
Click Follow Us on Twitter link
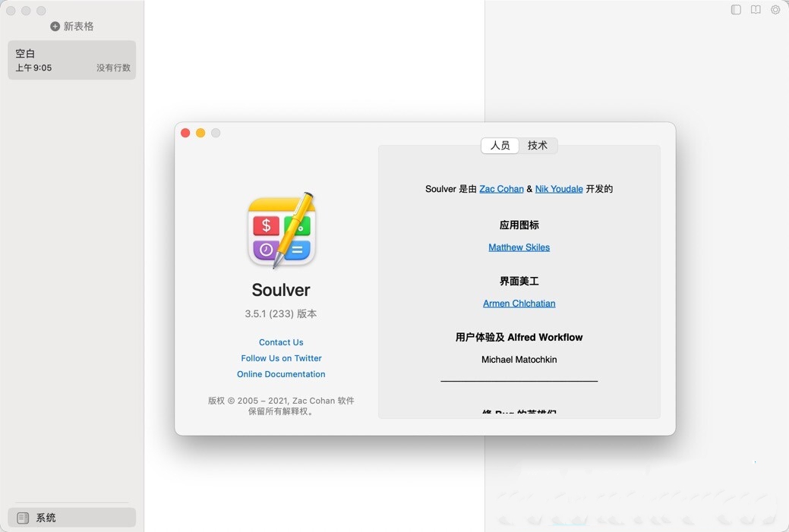click(x=281, y=358)
